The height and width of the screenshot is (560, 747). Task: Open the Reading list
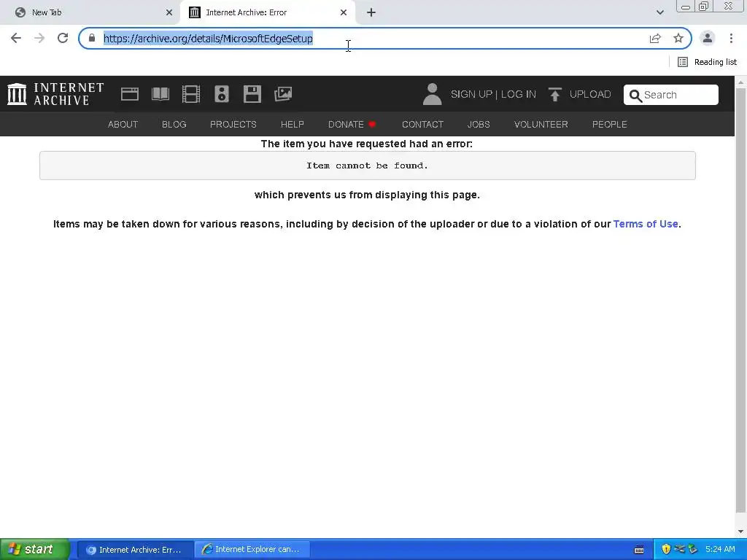click(707, 62)
